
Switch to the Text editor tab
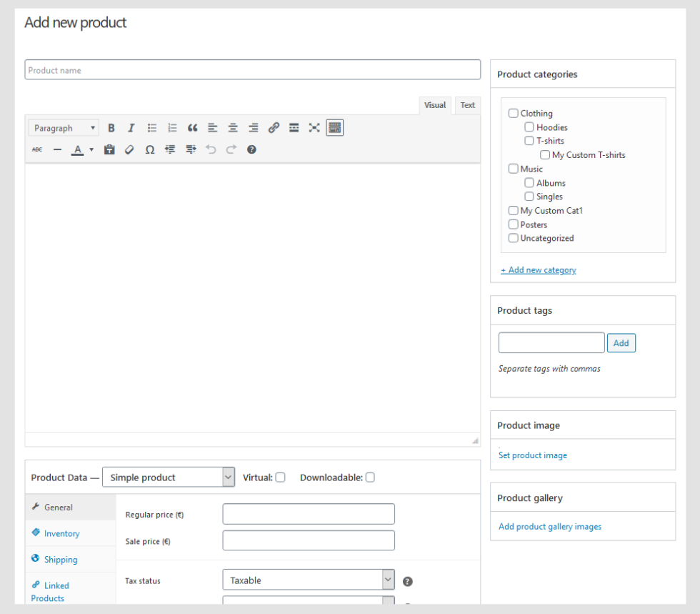coord(467,106)
